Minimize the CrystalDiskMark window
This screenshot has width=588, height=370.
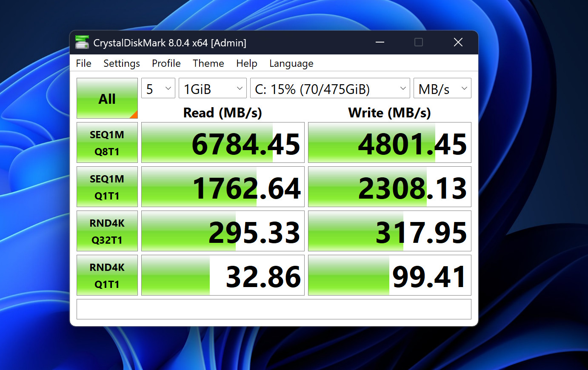[x=380, y=42]
